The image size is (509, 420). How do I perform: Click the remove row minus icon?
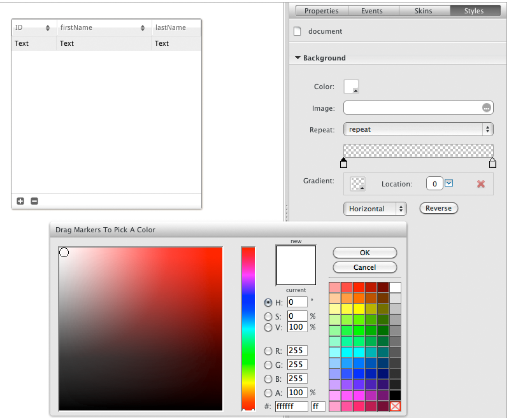click(x=34, y=201)
